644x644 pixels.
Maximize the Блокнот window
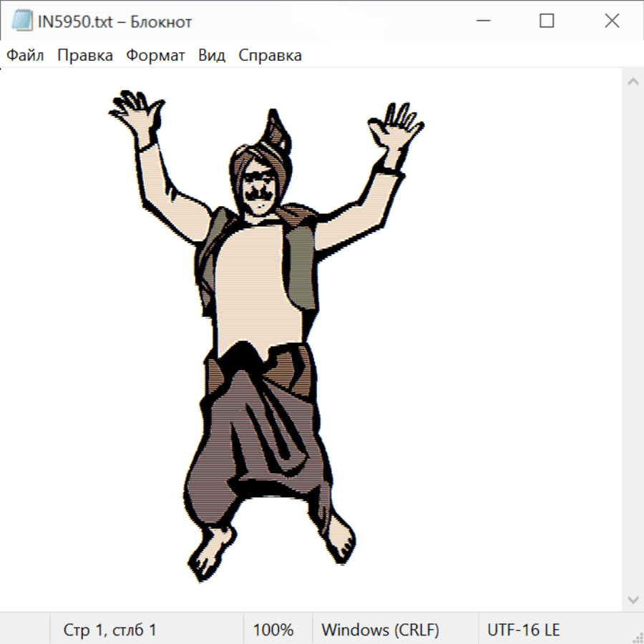547,21
